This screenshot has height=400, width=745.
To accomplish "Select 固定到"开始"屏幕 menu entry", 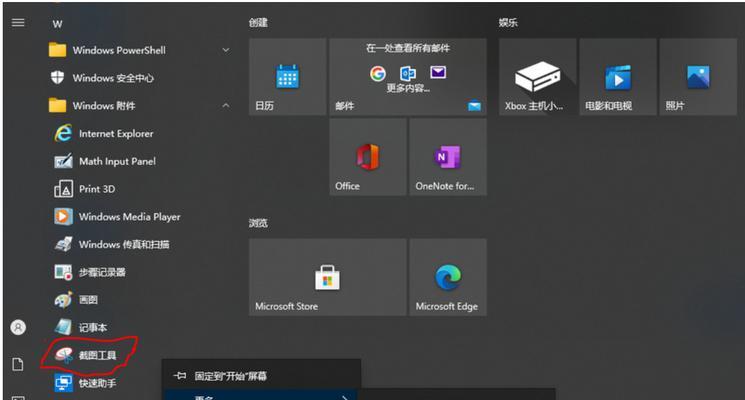I will (261, 376).
